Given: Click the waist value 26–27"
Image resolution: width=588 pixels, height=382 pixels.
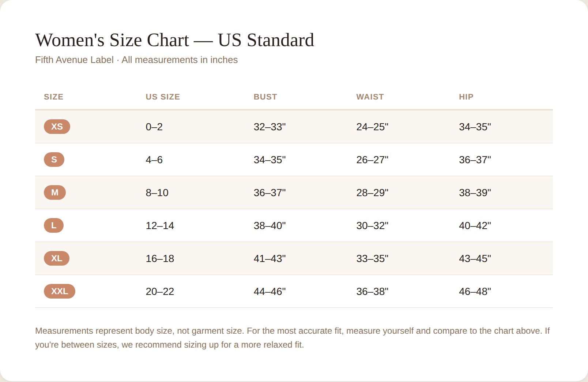Looking at the screenshot, I should click(372, 160).
